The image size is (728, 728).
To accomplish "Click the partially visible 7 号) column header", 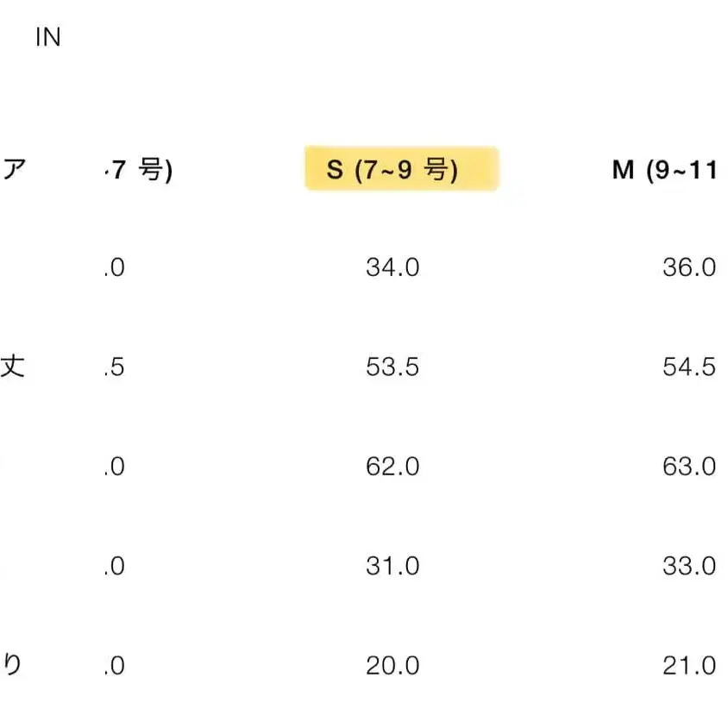I will pos(138,170).
